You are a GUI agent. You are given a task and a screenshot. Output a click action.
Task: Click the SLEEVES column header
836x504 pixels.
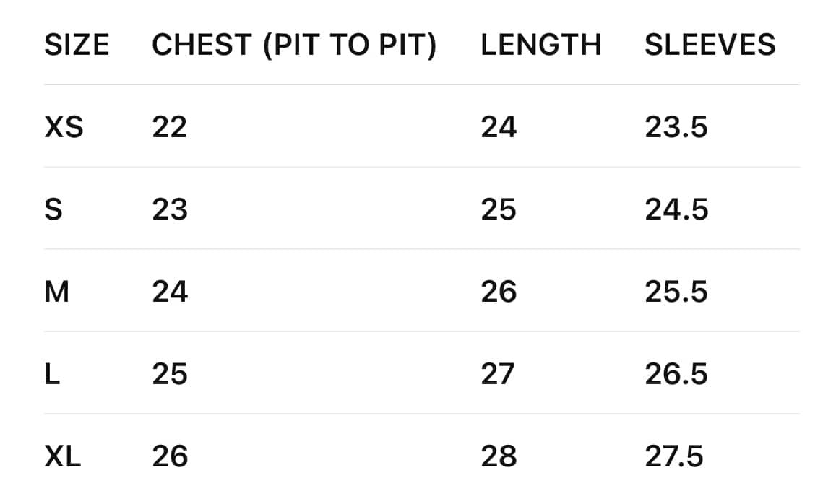(x=710, y=45)
